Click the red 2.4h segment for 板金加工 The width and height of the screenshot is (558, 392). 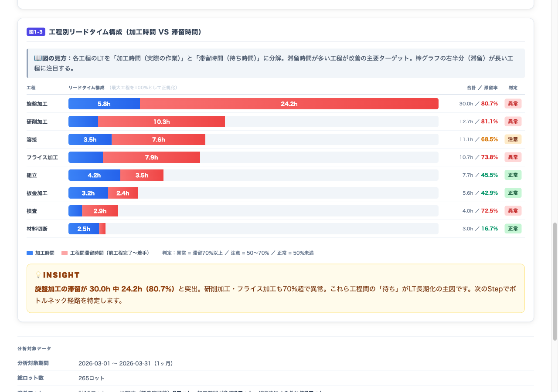(123, 193)
